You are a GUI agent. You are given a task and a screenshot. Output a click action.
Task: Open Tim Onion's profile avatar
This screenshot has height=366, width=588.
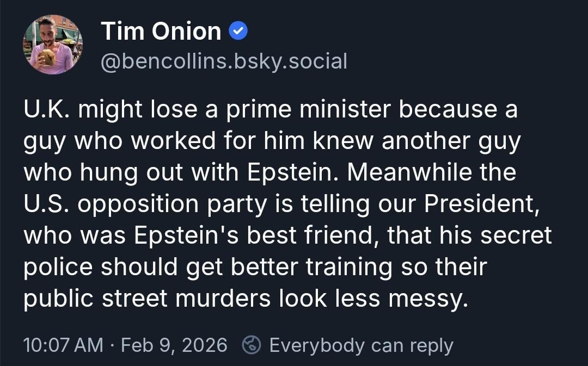[x=53, y=44]
